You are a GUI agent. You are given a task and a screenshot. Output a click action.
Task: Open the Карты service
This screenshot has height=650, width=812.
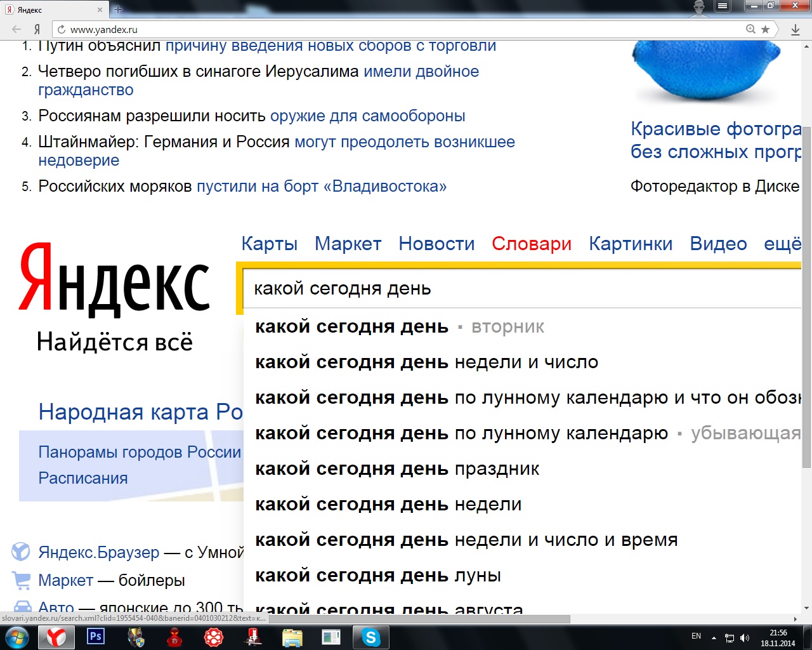[270, 244]
